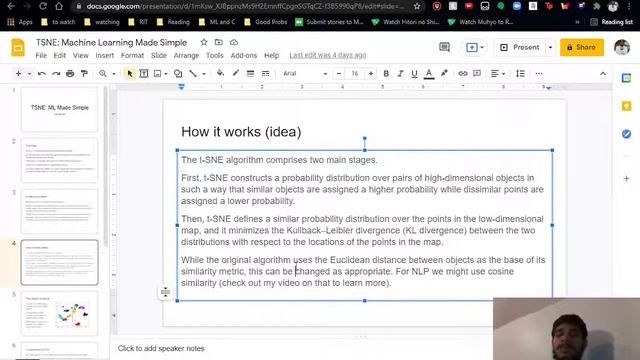Toggle bold formatting

coord(386,73)
